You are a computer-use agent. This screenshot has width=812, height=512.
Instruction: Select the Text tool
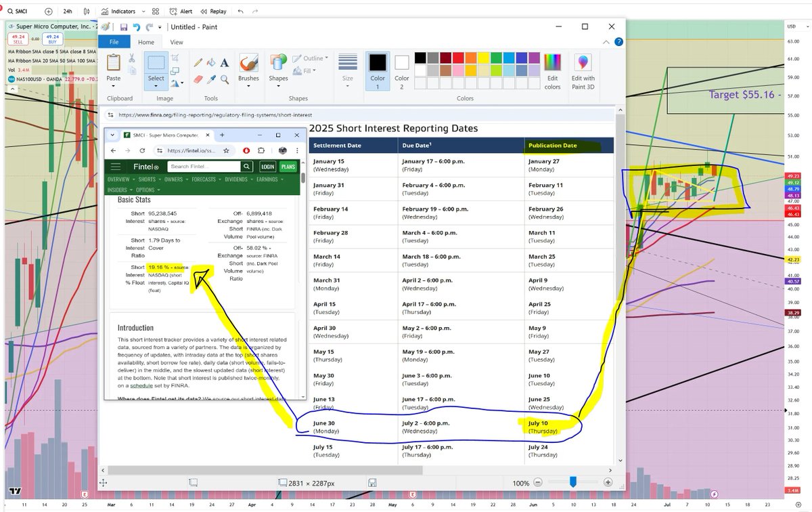tap(224, 62)
